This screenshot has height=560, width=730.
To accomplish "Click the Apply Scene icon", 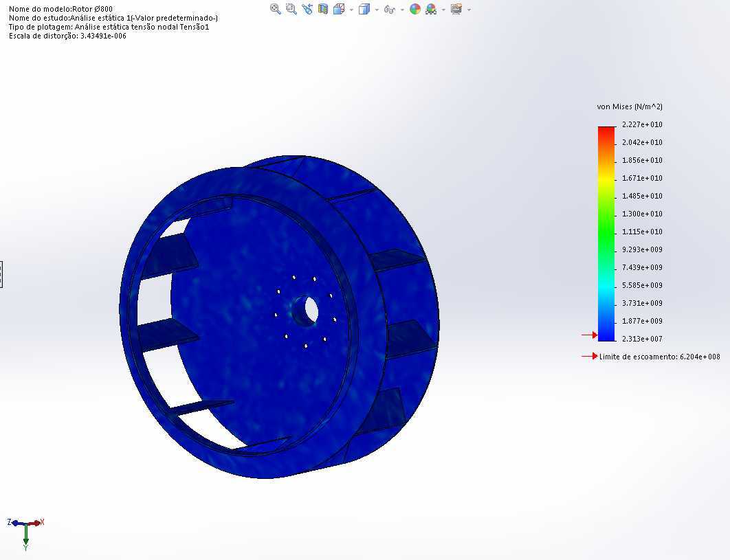I will pyautogui.click(x=431, y=9).
